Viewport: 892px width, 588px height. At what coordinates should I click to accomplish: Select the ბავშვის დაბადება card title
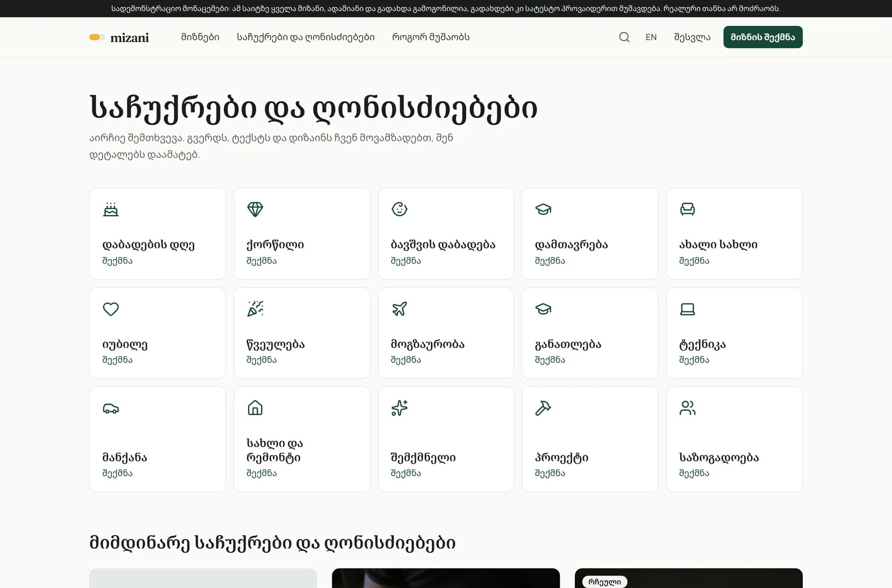tap(443, 245)
